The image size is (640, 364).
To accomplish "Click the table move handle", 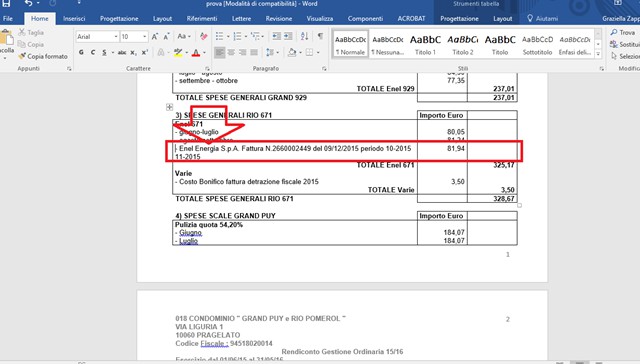I will pos(169,107).
